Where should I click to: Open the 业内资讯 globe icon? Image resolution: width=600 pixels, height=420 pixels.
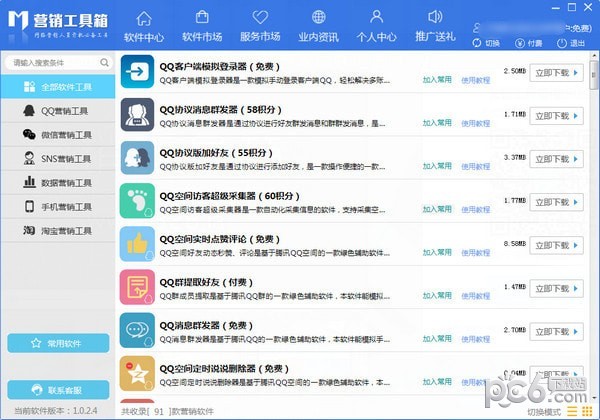pyautogui.click(x=318, y=17)
